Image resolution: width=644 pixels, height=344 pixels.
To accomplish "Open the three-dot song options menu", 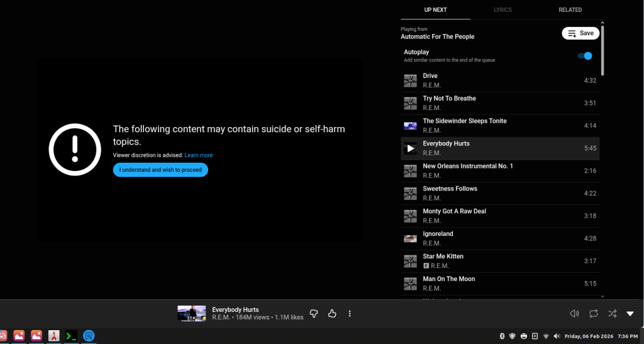I will (350, 313).
